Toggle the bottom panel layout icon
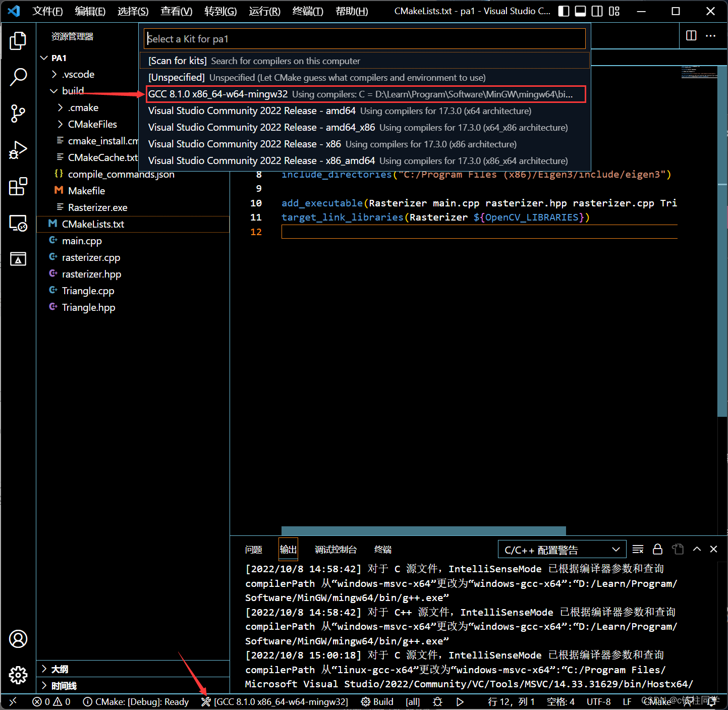The width and height of the screenshot is (728, 710). 581,11
